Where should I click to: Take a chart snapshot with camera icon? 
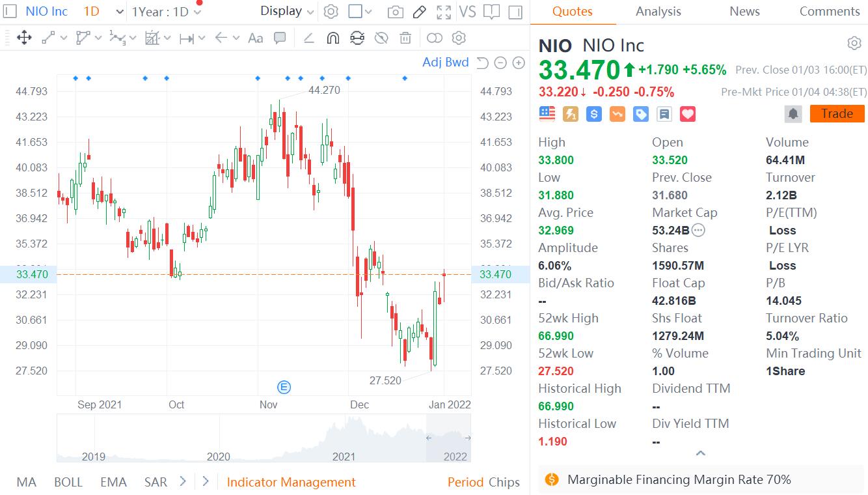(394, 12)
